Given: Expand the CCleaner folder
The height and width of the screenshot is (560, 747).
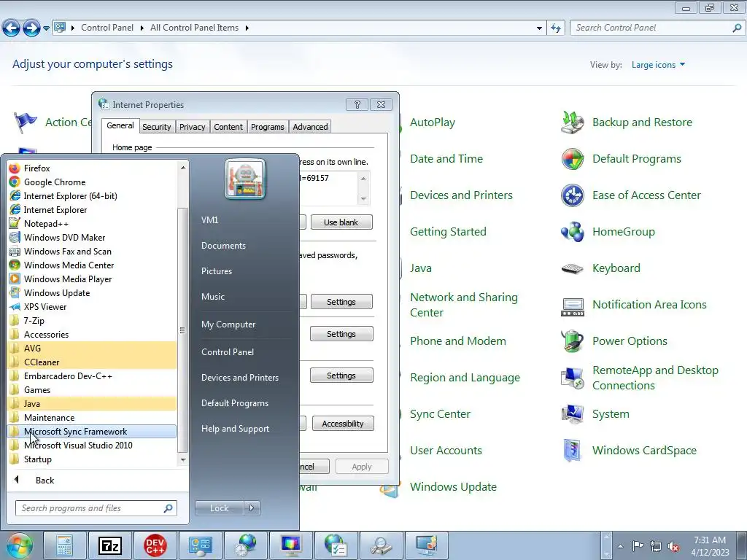Looking at the screenshot, I should [93, 362].
